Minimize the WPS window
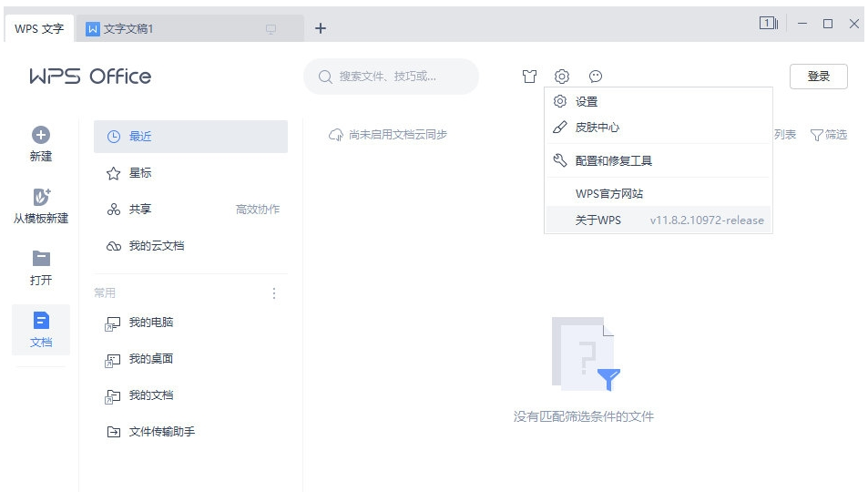 (x=802, y=24)
